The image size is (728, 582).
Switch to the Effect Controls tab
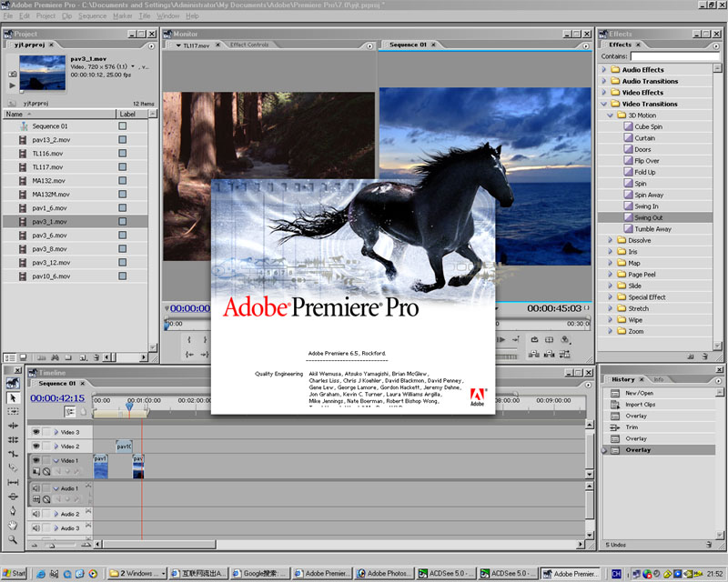[249, 45]
